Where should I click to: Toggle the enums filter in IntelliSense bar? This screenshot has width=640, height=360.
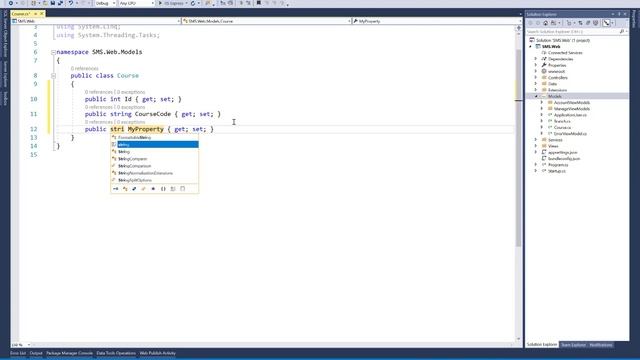(144, 189)
